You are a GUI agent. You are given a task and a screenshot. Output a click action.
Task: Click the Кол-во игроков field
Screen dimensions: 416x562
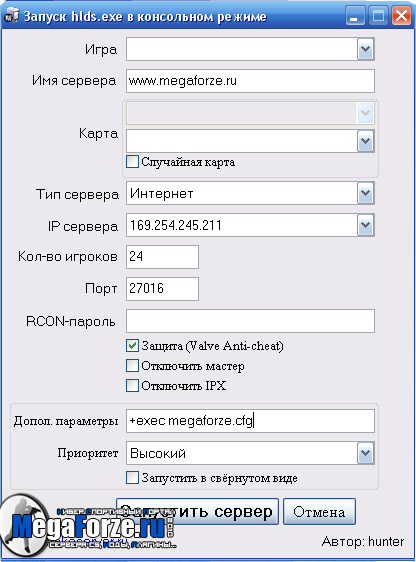pos(162,257)
